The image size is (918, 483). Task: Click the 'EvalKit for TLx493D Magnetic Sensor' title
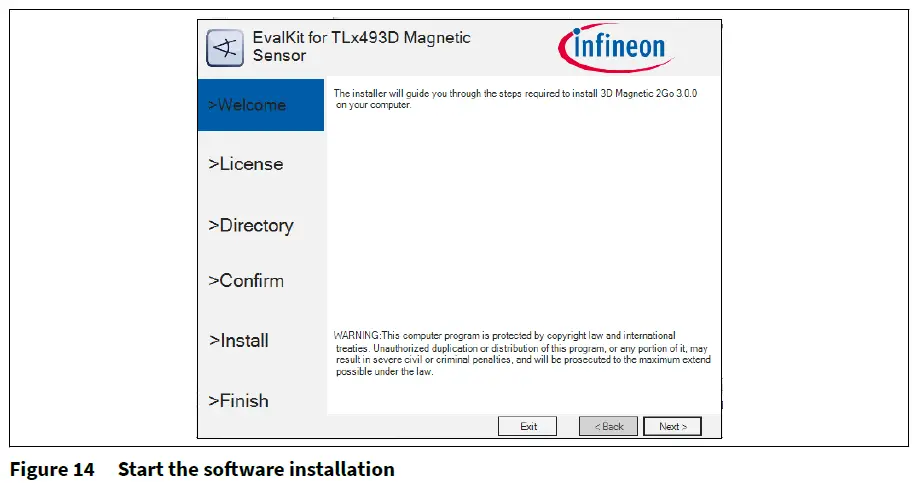pyautogui.click(x=361, y=46)
